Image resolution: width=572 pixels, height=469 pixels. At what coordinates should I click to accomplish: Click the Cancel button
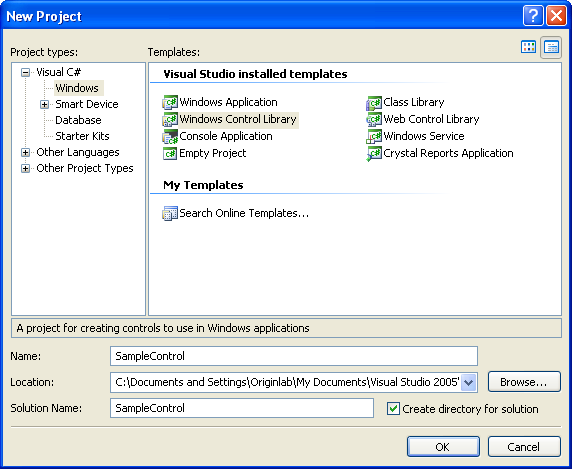[524, 447]
